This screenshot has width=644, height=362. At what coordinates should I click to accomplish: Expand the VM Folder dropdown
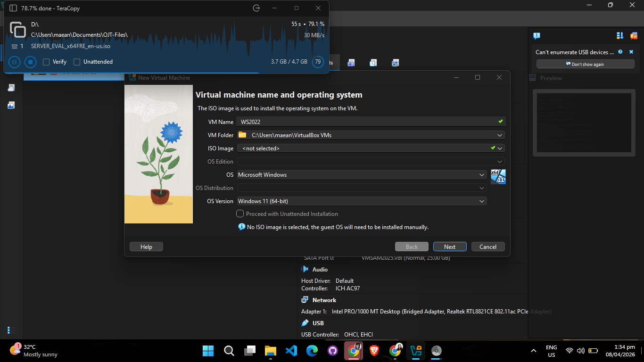click(x=500, y=135)
